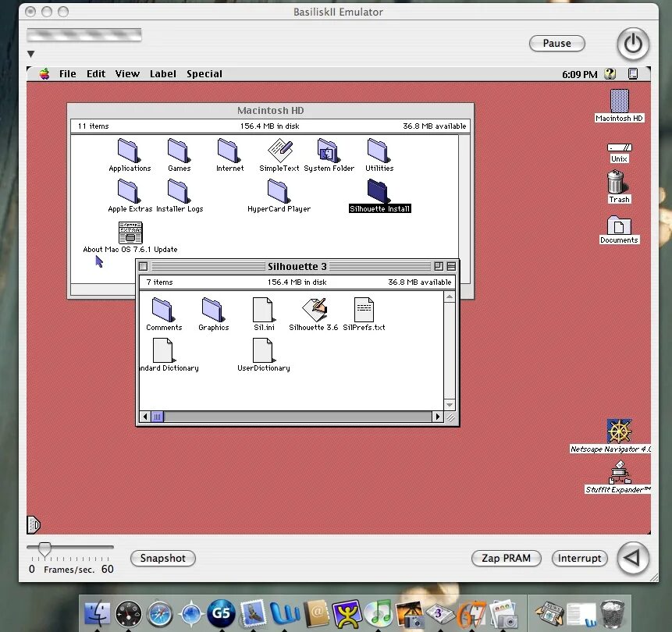Open the View menu

(127, 73)
